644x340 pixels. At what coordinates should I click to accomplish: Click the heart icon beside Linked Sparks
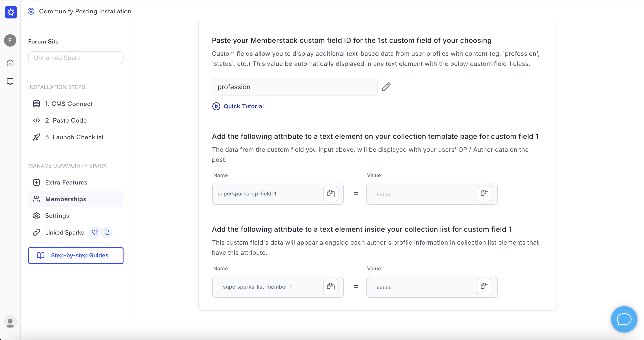95,232
